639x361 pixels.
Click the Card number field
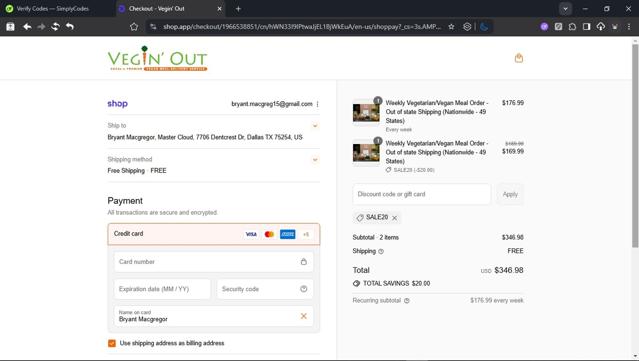pyautogui.click(x=214, y=262)
